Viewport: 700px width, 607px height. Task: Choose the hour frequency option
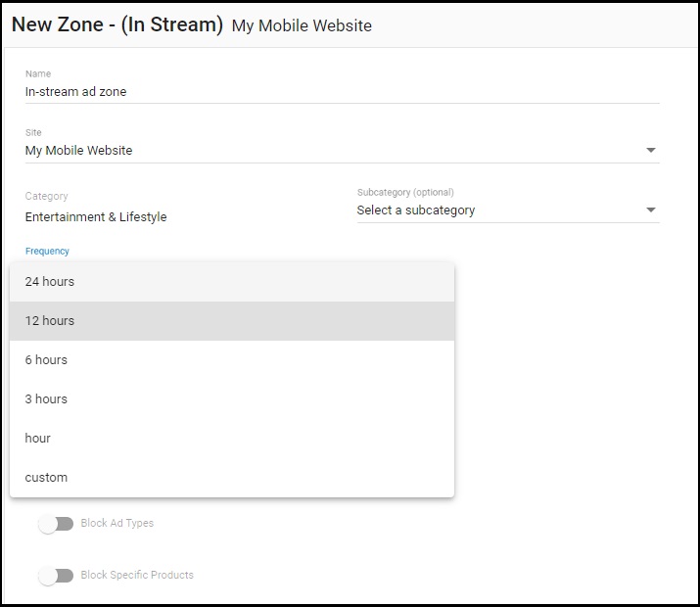232,439
